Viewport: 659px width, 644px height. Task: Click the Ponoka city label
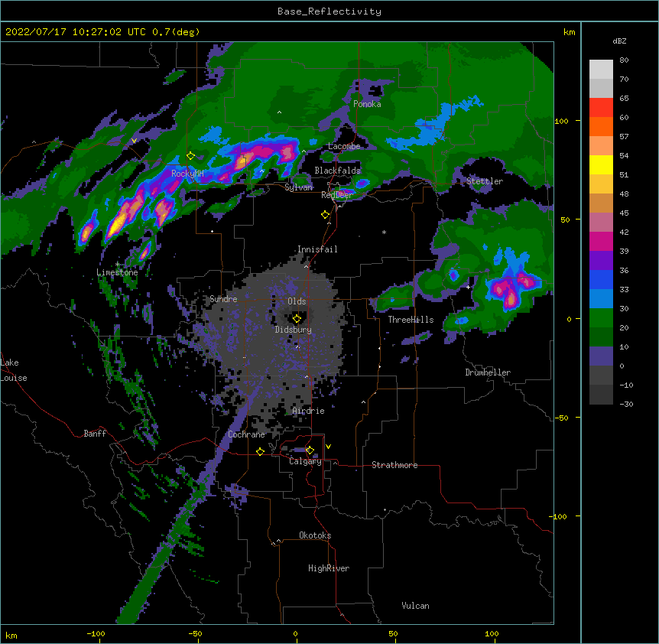coord(367,104)
